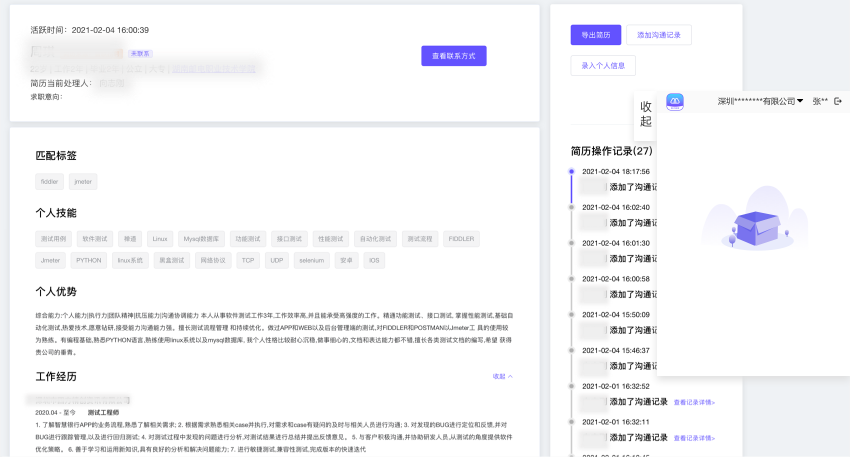View record details for 16:32:52 entry
Screen dimensions: 850x457
coord(694,402)
